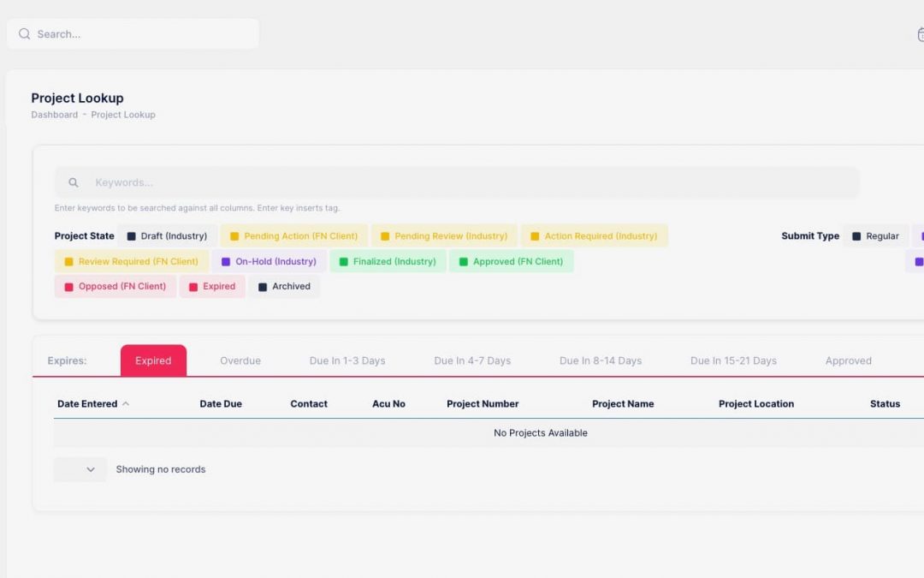Navigate to Dashboard via the breadcrumb link
The width and height of the screenshot is (924, 578).
54,114
